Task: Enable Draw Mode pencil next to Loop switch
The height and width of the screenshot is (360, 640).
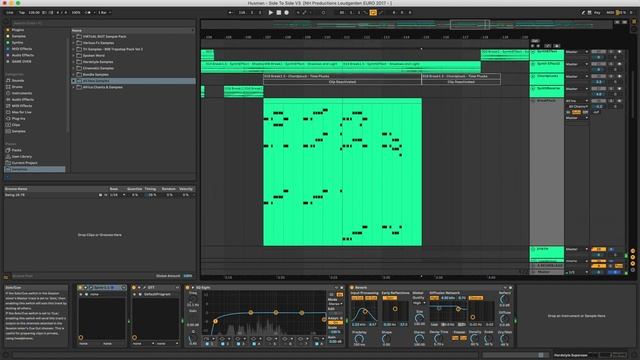Action: tap(381, 13)
